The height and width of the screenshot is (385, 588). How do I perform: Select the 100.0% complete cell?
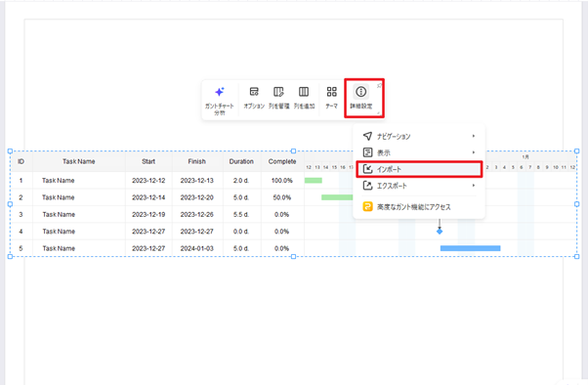[x=282, y=181]
